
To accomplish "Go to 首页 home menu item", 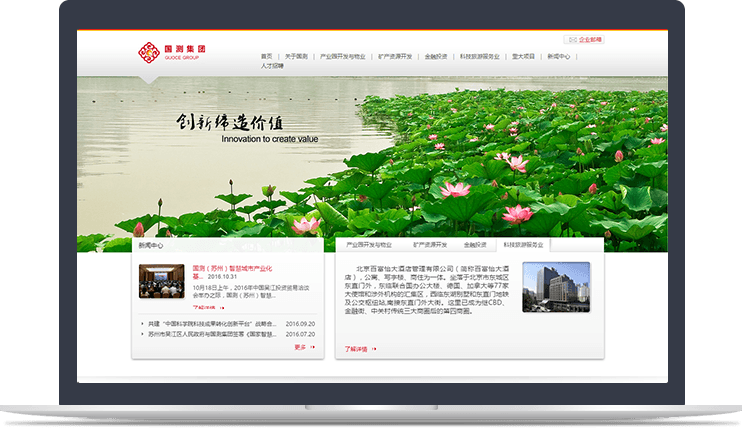I will pyautogui.click(x=266, y=56).
